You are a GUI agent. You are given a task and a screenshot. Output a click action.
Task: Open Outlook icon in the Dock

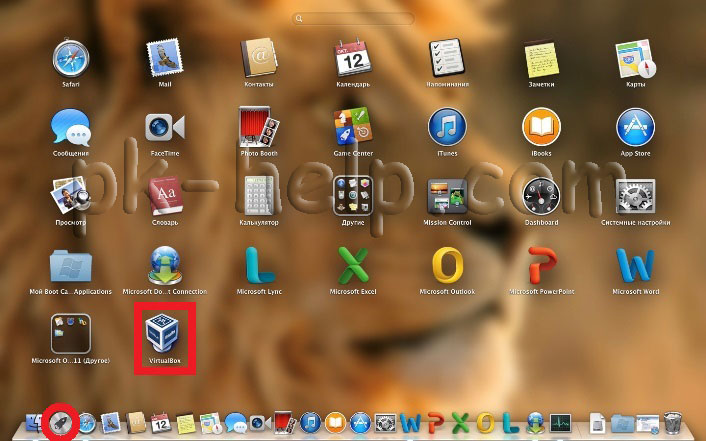(485, 423)
